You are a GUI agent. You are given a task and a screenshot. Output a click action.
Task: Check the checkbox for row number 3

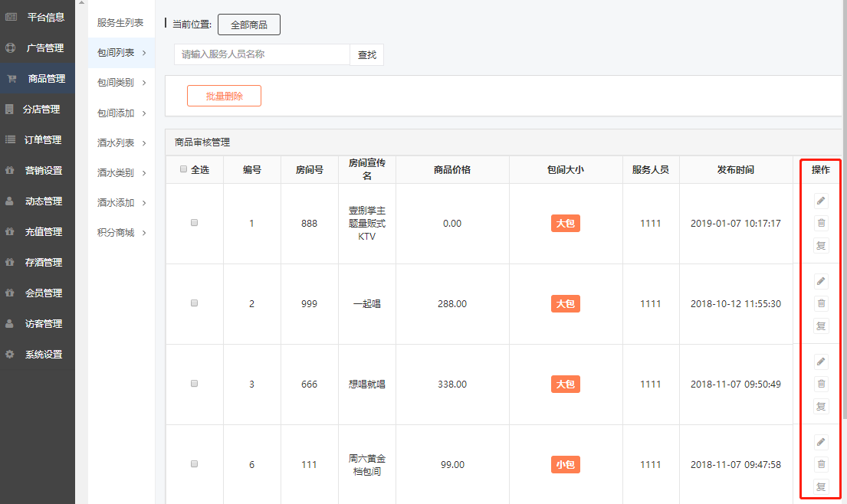click(x=195, y=383)
